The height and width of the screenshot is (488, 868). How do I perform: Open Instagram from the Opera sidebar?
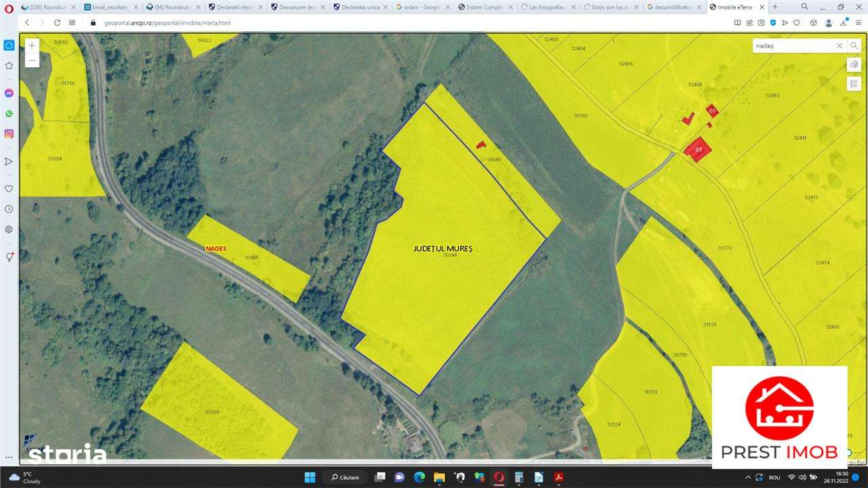coord(9,133)
